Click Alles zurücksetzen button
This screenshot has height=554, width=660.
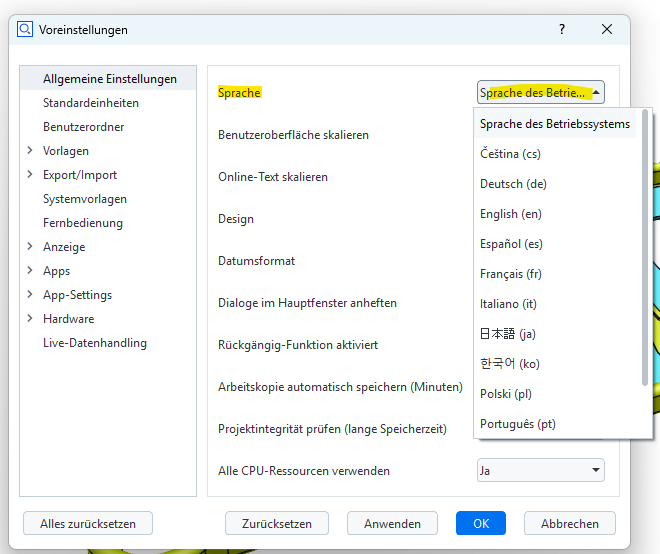pyautogui.click(x=88, y=523)
